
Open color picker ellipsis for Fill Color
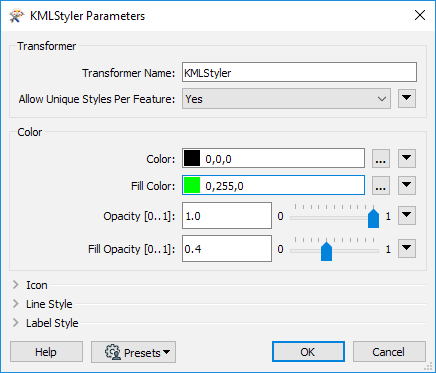pyautogui.click(x=381, y=185)
